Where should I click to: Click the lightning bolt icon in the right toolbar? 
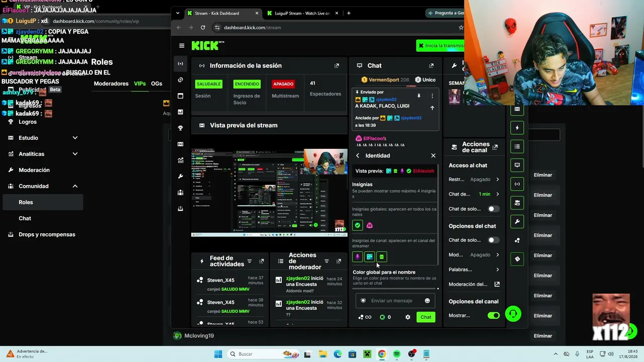[x=517, y=128]
